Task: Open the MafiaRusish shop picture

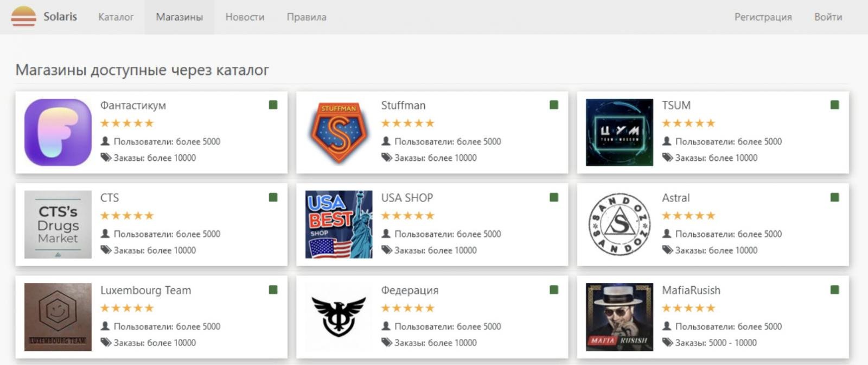Action: tap(620, 317)
